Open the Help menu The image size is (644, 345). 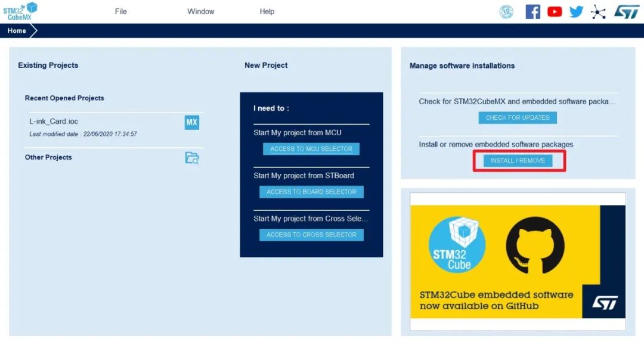[x=267, y=11]
